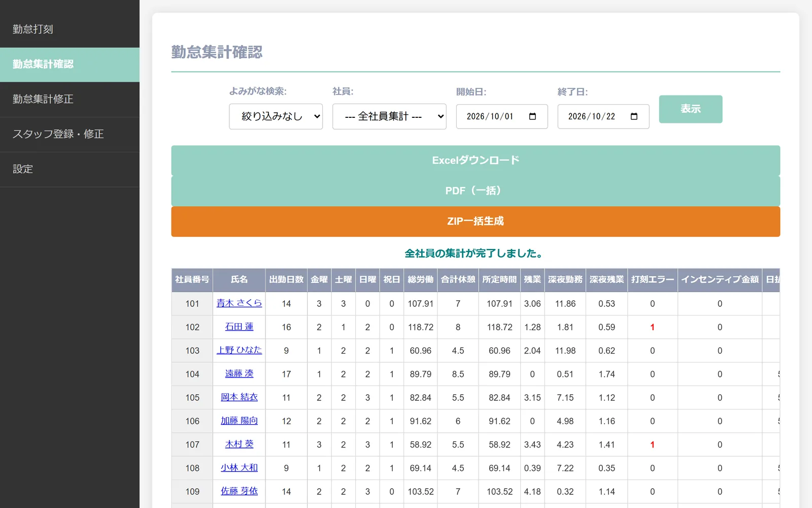
Task: Click the 深夜勤務 column header
Action: [565, 280]
